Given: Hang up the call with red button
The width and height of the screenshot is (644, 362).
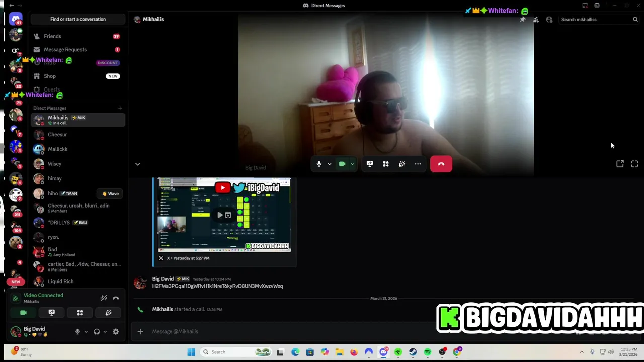Looking at the screenshot, I should click(441, 164).
